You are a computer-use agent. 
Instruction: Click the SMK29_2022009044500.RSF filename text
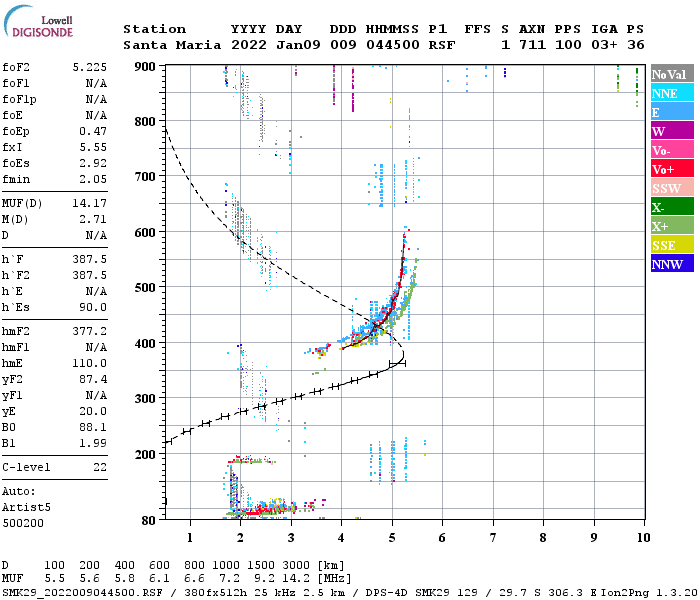(x=82, y=593)
